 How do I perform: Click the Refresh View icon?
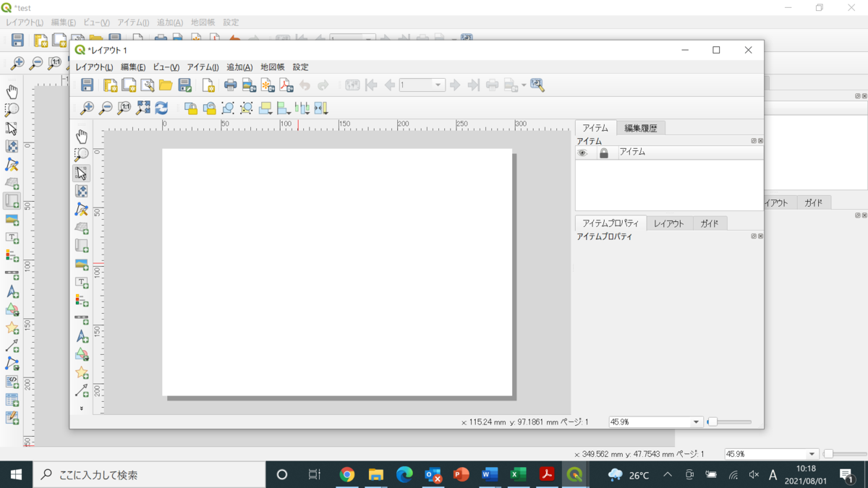point(161,108)
